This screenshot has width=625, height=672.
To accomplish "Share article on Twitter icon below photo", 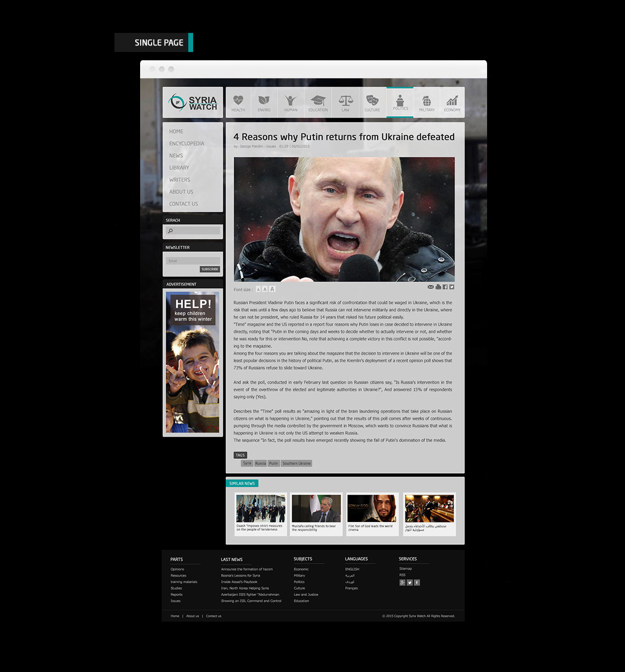I will [452, 287].
